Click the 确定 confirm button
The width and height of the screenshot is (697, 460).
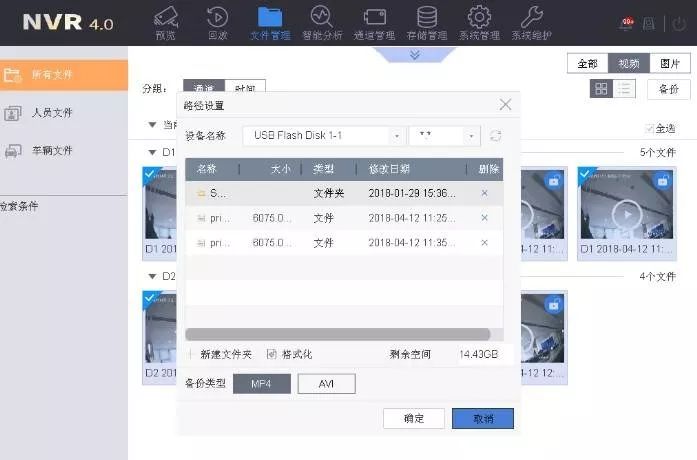click(x=414, y=418)
